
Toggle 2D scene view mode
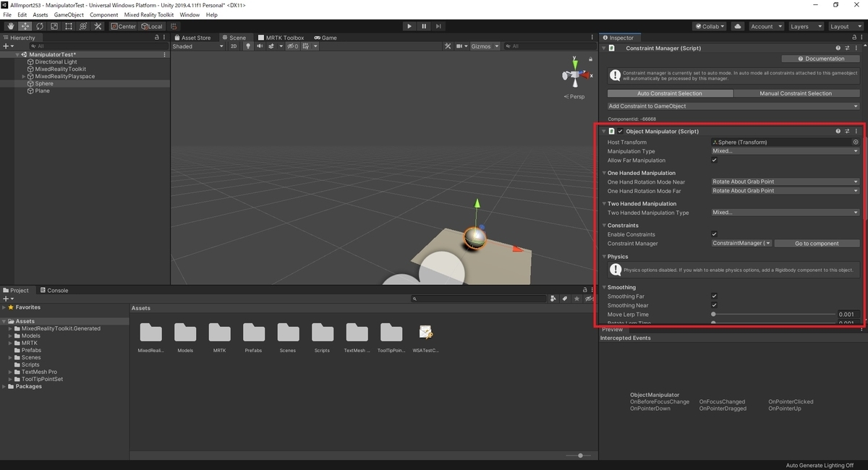[x=234, y=46]
